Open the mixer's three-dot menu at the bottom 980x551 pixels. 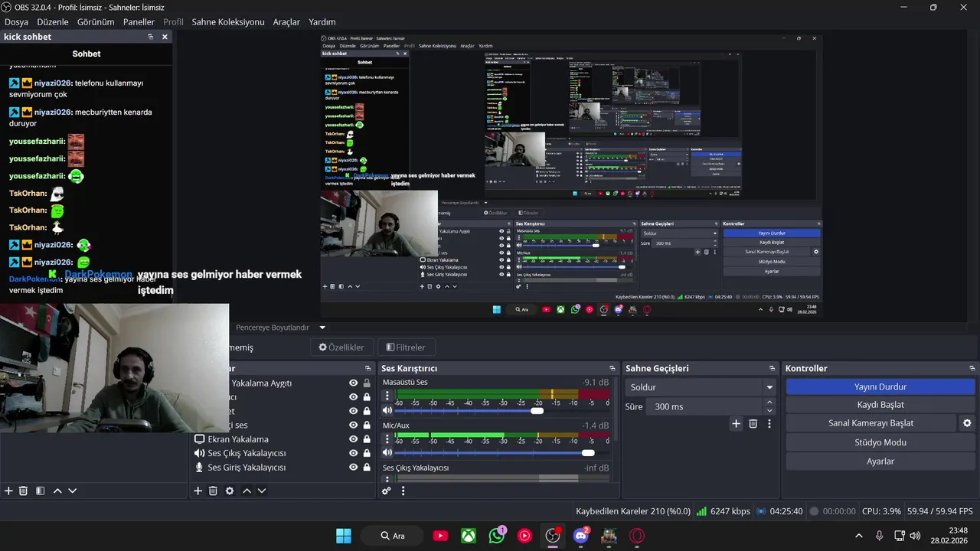point(403,491)
